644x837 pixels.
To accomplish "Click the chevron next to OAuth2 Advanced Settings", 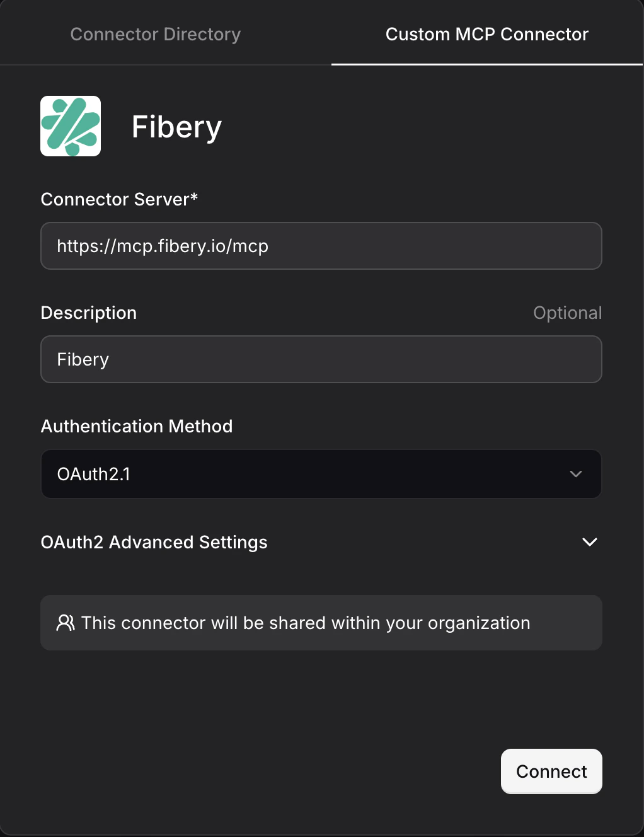I will coord(589,541).
